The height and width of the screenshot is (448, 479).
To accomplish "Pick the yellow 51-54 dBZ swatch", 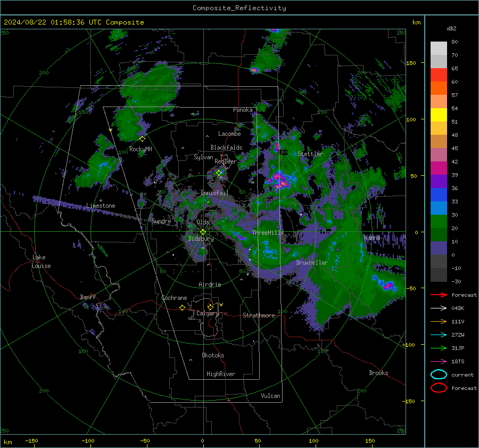I will pos(439,115).
